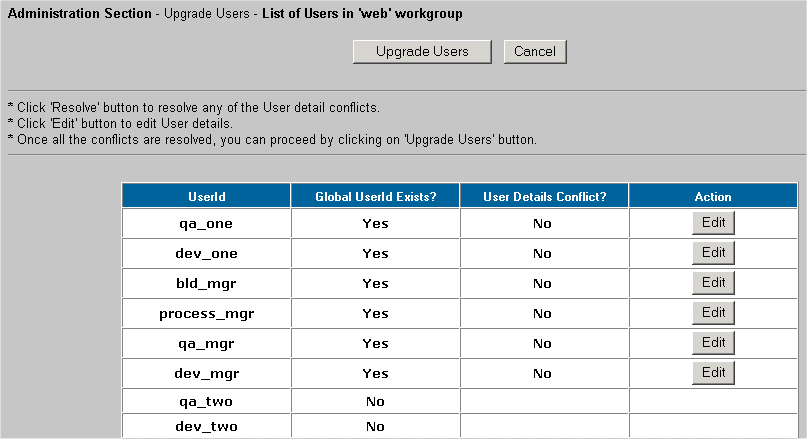Click the UserId column header
This screenshot has height=439, width=807.
click(206, 197)
